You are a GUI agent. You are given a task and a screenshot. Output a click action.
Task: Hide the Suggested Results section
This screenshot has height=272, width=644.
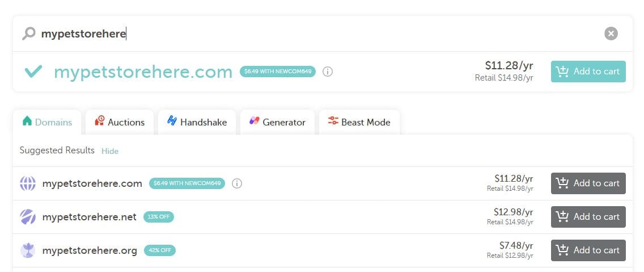[x=110, y=151]
